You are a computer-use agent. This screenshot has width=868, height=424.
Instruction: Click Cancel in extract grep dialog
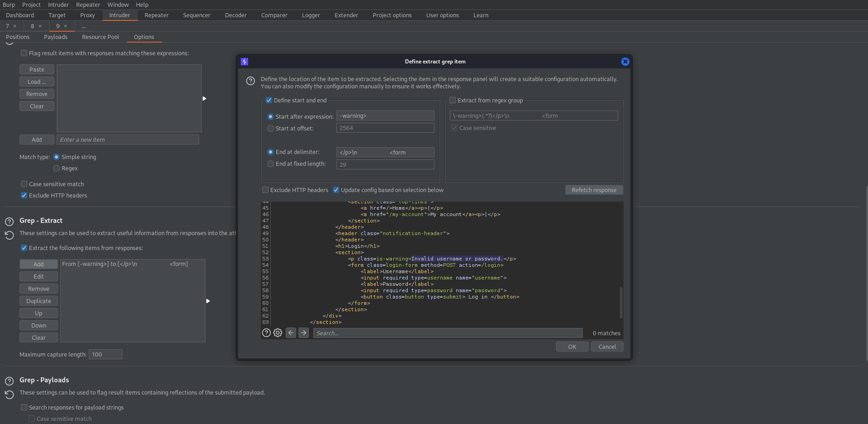point(607,347)
